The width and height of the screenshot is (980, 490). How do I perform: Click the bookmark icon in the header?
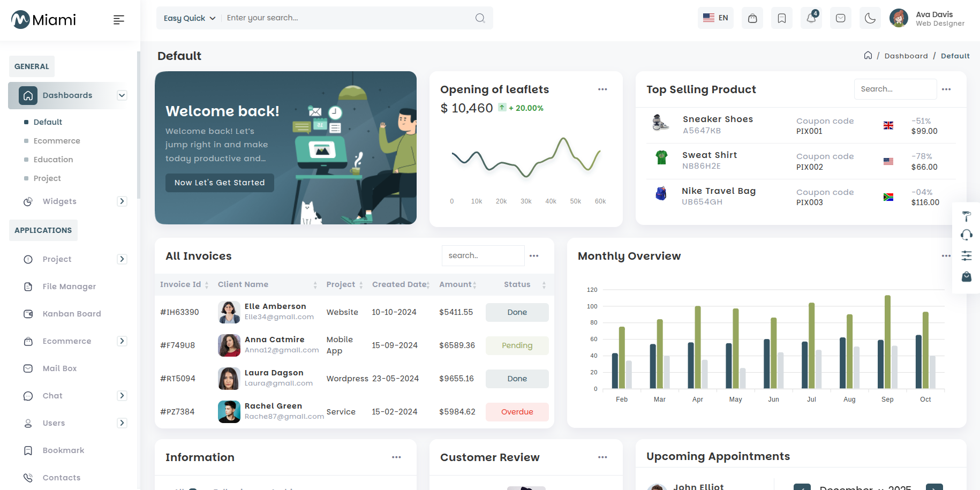point(781,18)
